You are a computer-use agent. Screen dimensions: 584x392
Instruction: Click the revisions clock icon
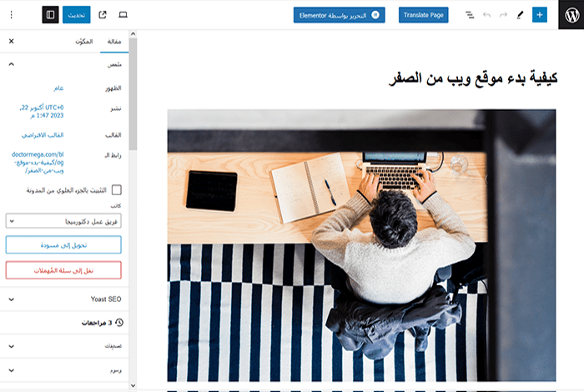(x=119, y=323)
